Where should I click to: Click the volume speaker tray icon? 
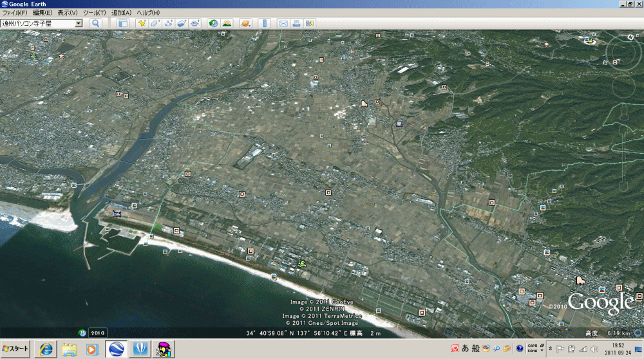coord(594,349)
